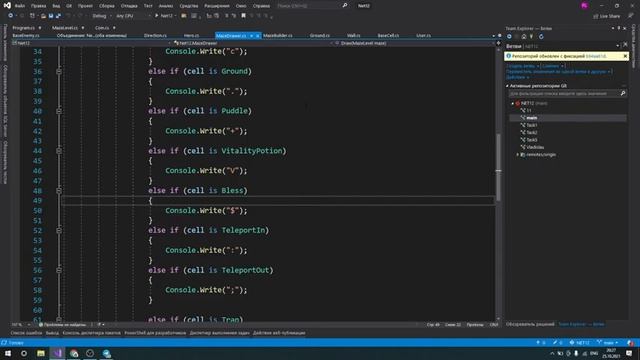Select the task1 branch
The image size is (640, 360).
531,125
